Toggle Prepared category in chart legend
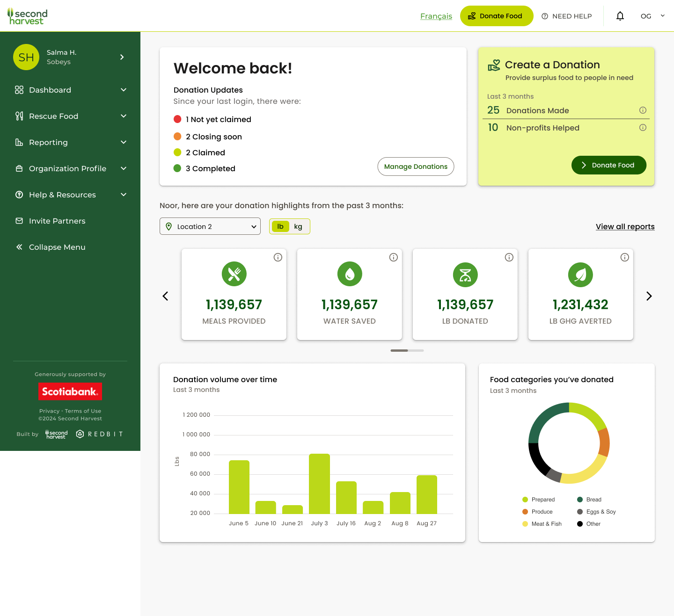This screenshot has width=674, height=616. tap(538, 500)
